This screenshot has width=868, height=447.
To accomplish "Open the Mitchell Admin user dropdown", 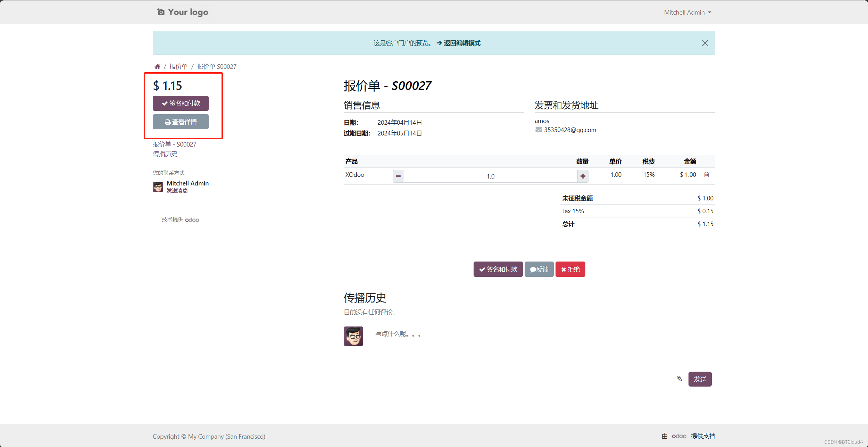I will pos(687,13).
